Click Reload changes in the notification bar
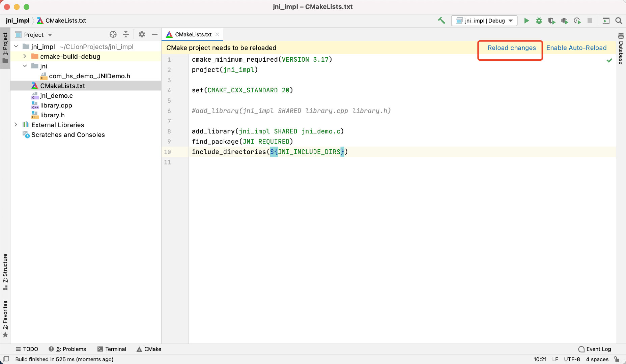This screenshot has width=626, height=364. pos(511,48)
